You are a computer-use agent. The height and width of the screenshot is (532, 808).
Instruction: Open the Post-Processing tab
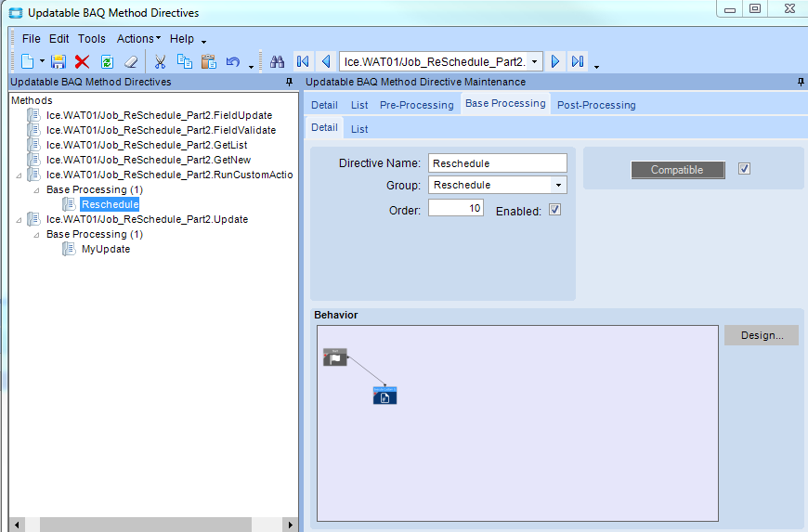596,105
